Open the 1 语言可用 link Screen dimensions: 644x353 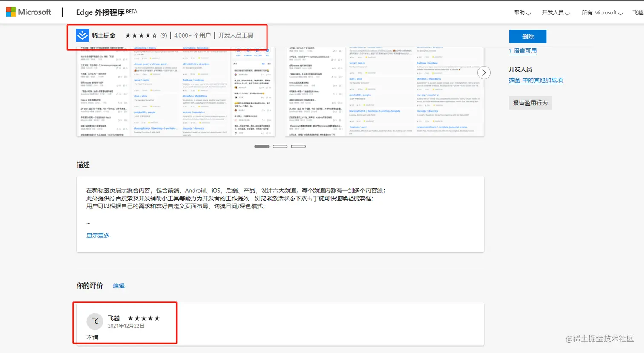click(x=523, y=51)
